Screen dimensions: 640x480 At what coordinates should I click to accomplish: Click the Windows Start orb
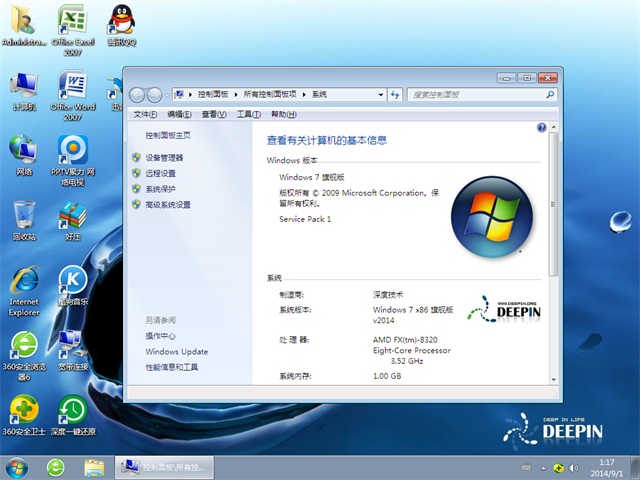pos(17,468)
